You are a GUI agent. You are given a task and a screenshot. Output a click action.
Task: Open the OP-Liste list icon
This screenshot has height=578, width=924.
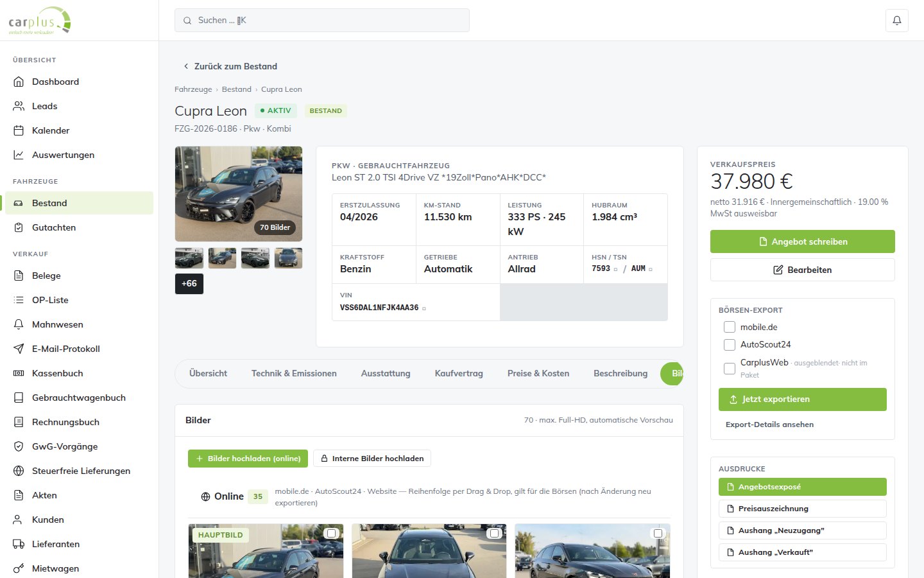point(19,300)
